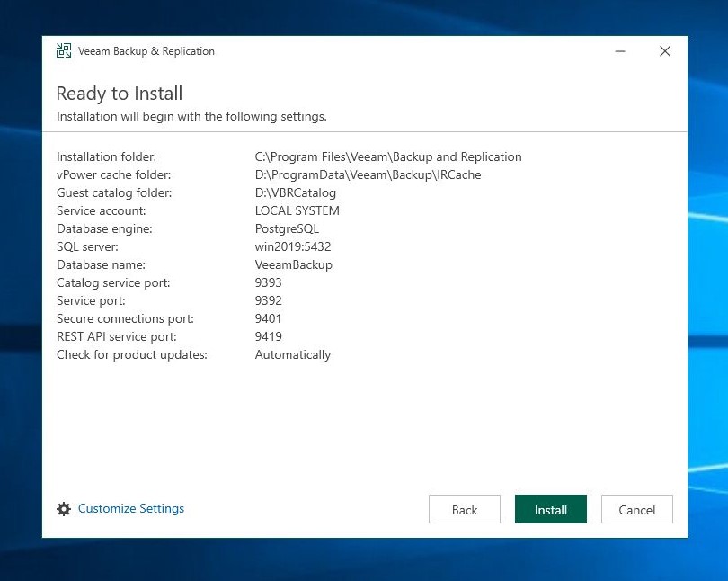
Task: Open the Customize Settings link
Action: click(131, 508)
